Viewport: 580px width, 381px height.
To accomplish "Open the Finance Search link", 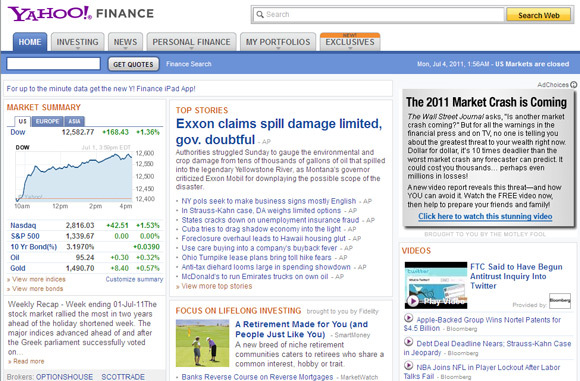I will point(189,64).
